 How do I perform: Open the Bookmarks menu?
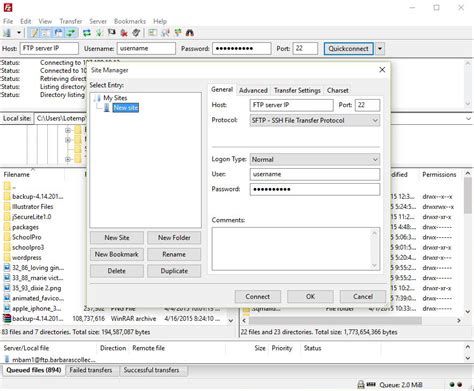click(x=130, y=21)
